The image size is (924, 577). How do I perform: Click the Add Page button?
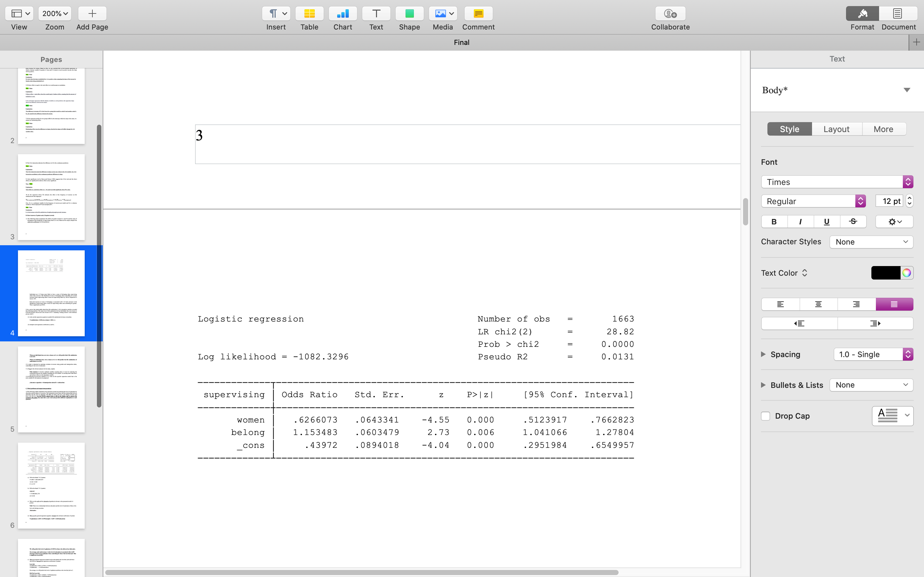click(x=92, y=14)
